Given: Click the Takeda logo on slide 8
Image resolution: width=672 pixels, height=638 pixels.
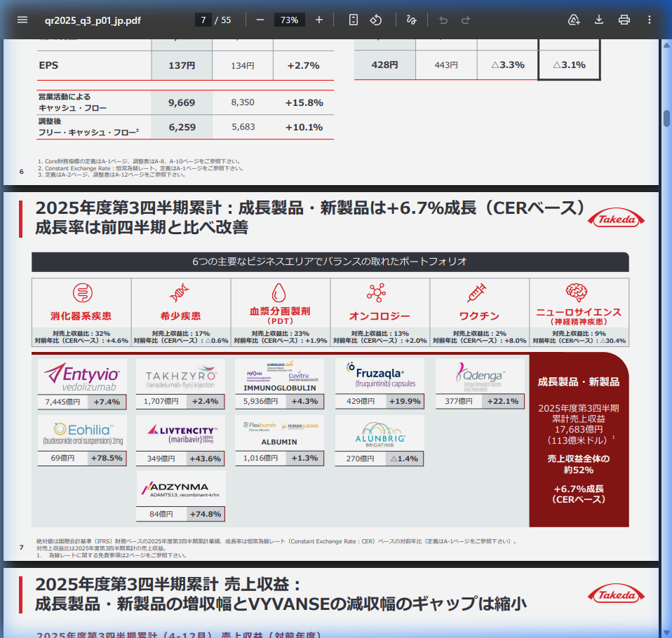Looking at the screenshot, I should click(x=616, y=595).
